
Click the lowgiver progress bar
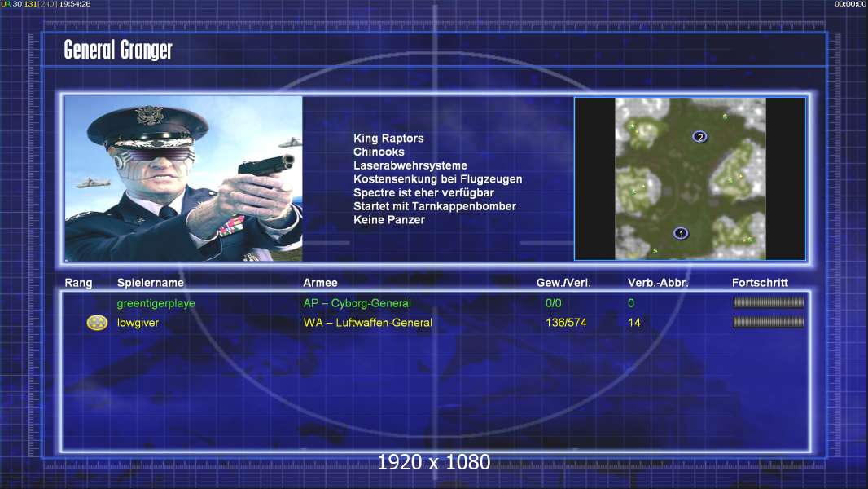pyautogui.click(x=769, y=322)
